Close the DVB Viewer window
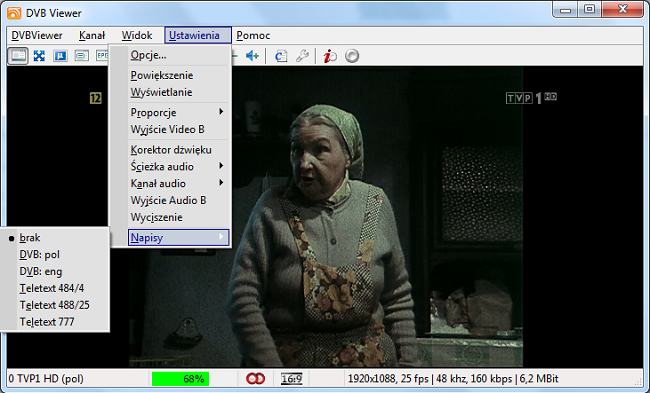This screenshot has width=650, height=393. click(622, 10)
